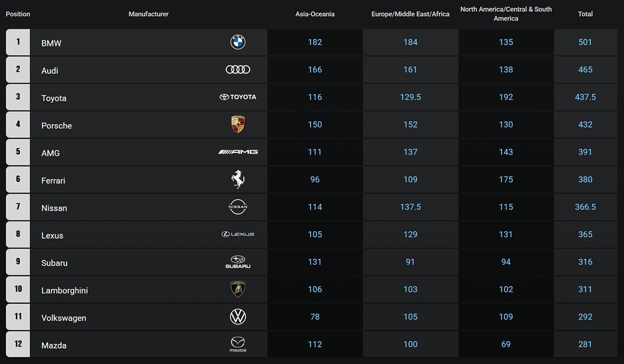Click the Mazda logo
The height and width of the screenshot is (364, 624).
coord(238,344)
